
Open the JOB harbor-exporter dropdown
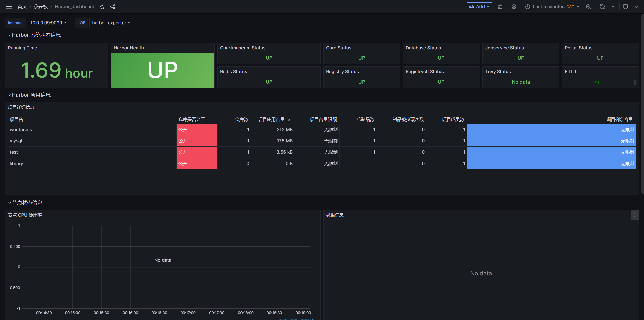[111, 23]
